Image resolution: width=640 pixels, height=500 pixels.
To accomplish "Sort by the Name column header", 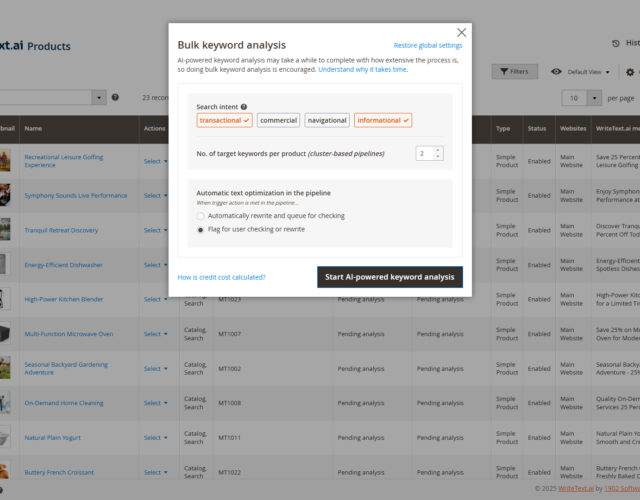I will point(34,128).
